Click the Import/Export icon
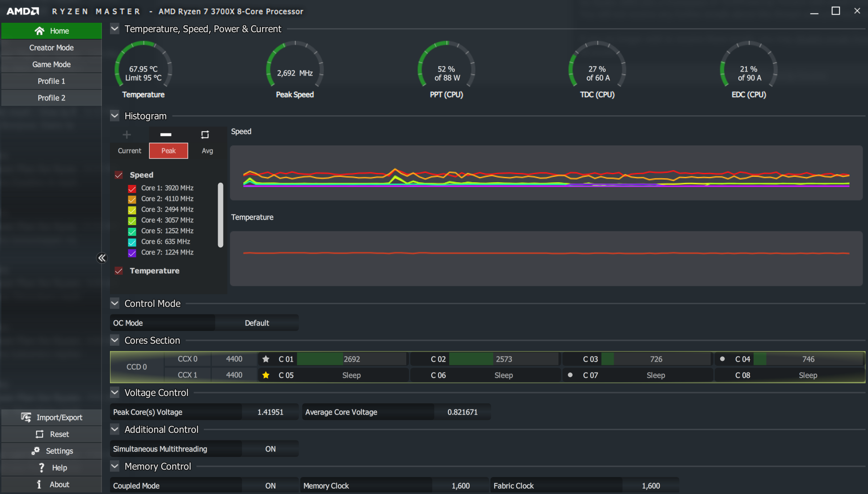Screen dimensions: 868x494 coord(26,417)
